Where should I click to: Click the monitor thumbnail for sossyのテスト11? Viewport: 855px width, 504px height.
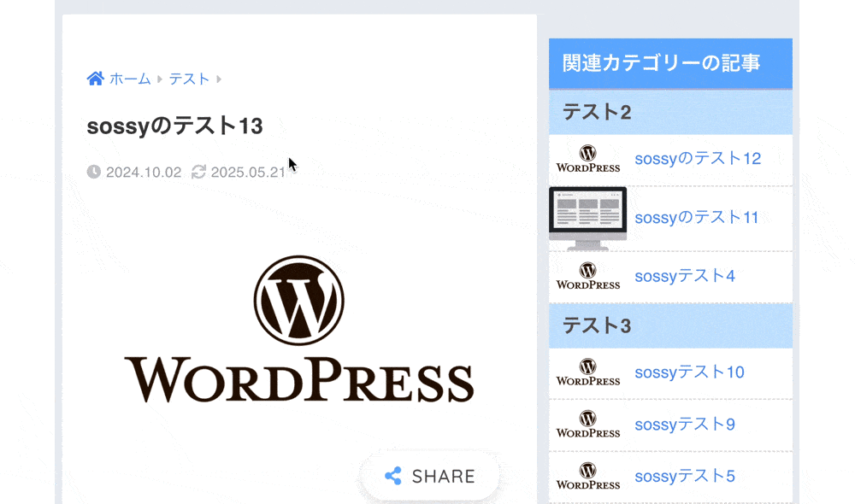tap(588, 219)
